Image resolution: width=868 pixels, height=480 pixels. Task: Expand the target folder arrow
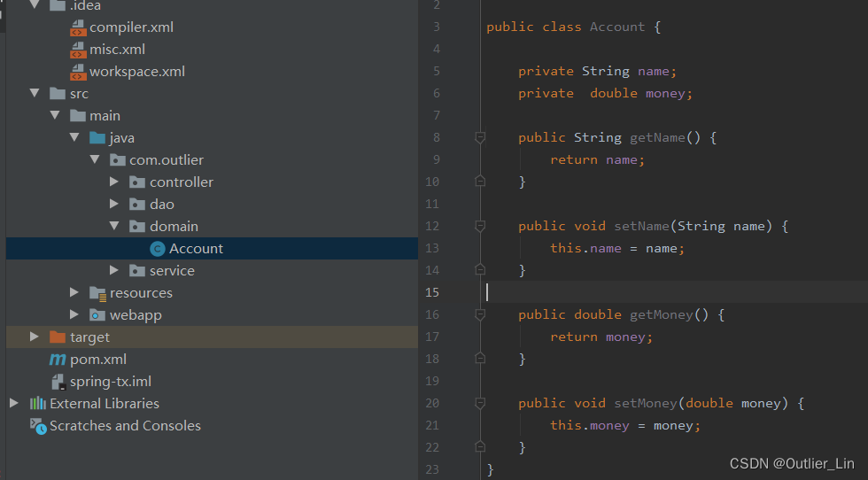[35, 337]
